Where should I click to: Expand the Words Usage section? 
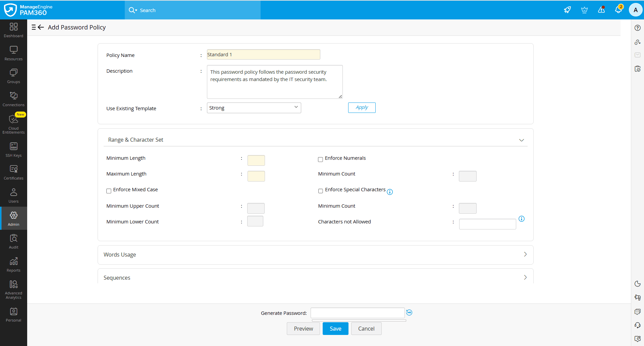pyautogui.click(x=525, y=255)
